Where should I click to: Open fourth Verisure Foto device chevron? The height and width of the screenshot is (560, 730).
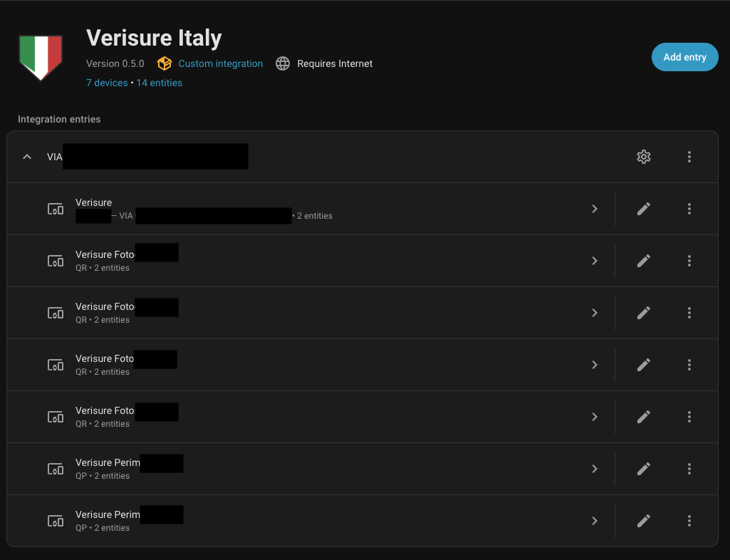(595, 417)
